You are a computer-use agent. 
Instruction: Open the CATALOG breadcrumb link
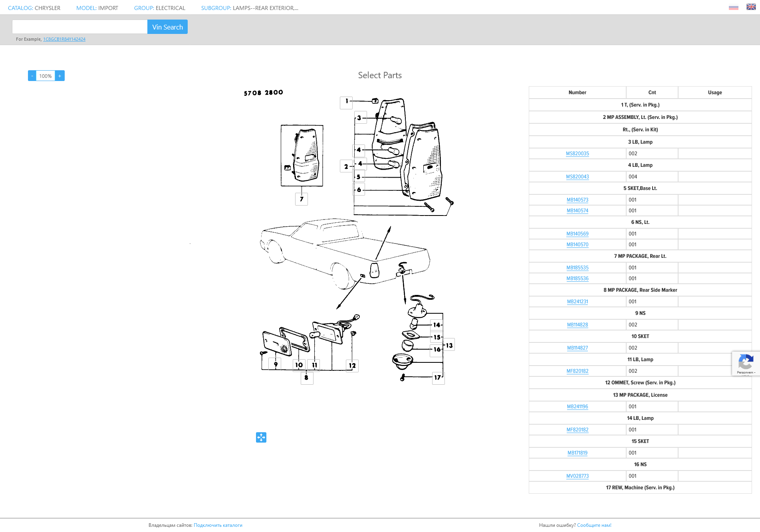click(x=20, y=8)
